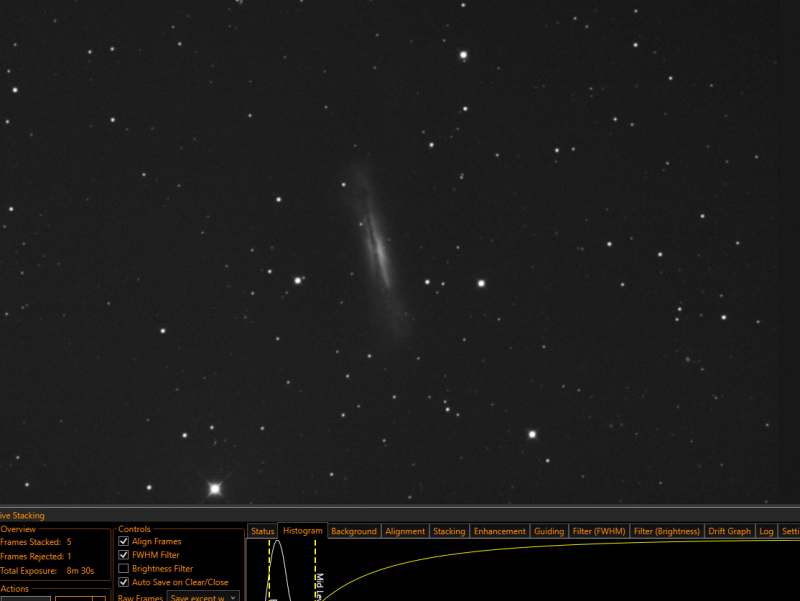Open the Filter (FWHM) tab
This screenshot has width=800, height=601.
coord(598,531)
